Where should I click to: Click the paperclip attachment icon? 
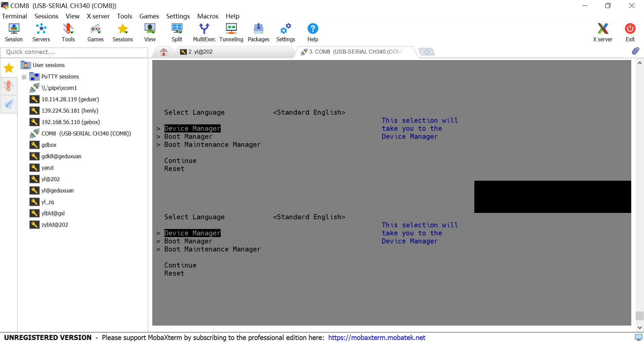coord(636,51)
